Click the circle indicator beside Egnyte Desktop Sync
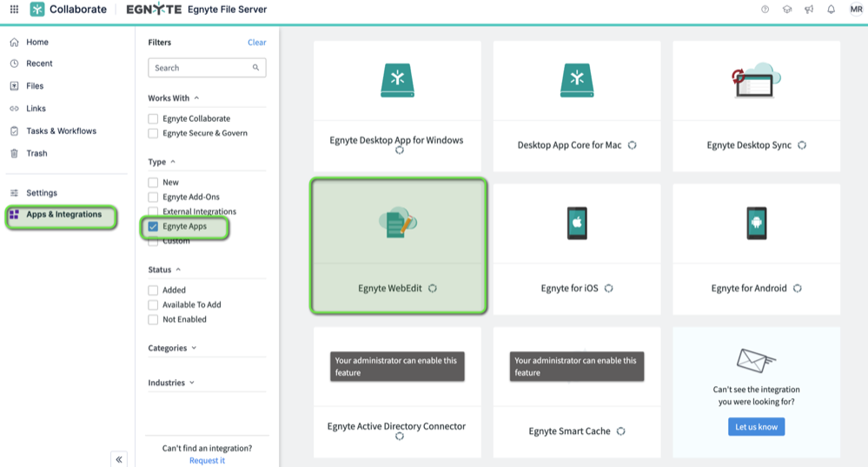Viewport: 868px width, 467px height. [x=802, y=145]
